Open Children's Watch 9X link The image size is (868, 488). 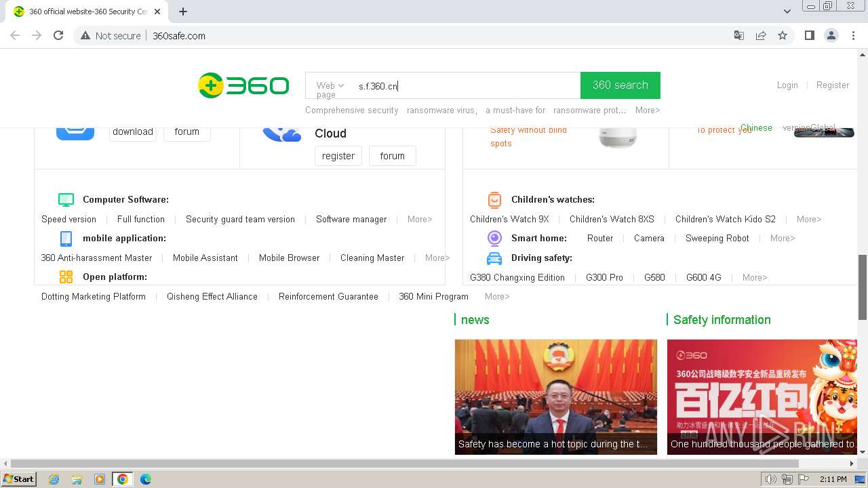point(509,219)
